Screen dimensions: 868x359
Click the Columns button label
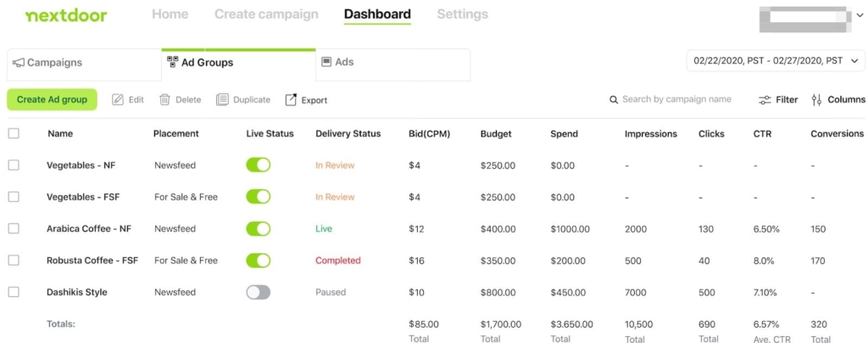tap(847, 100)
